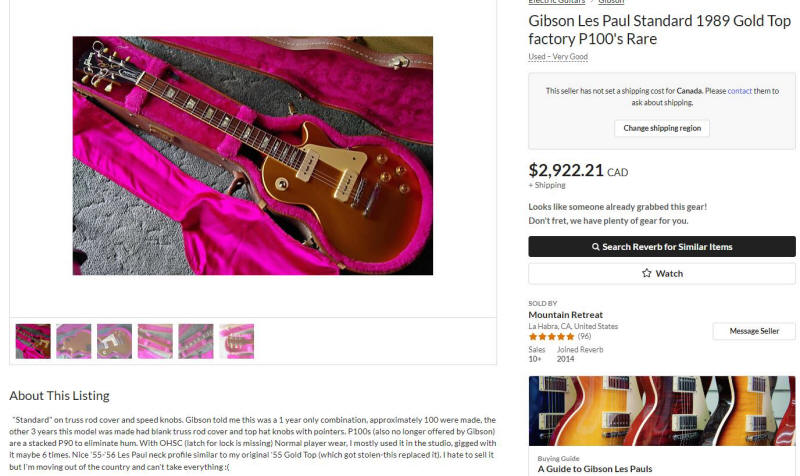Open A Guide to Gibson Les Pauls
The image size is (800, 476).
[595, 469]
